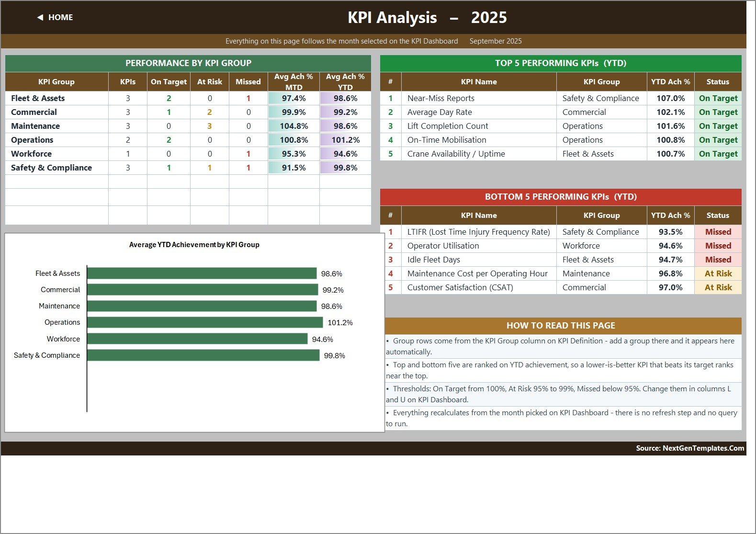Viewport: 756px width, 534px height.
Task: Select the September 2025 month label
Action: point(496,41)
